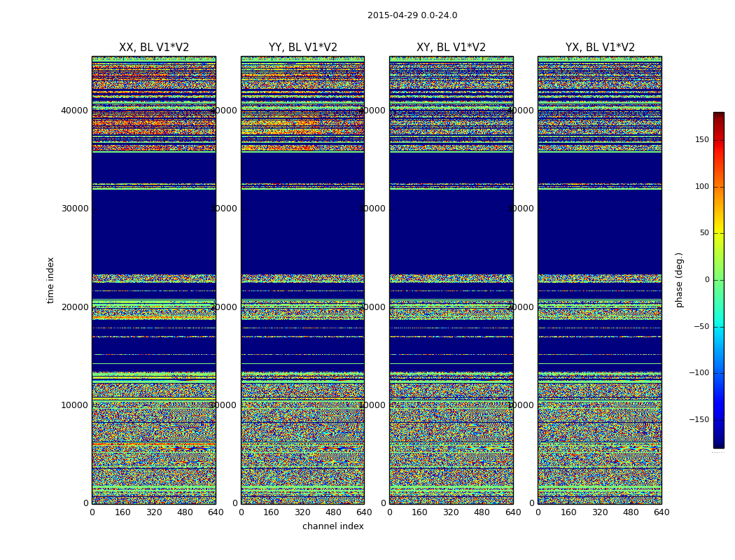
Task: Click inside the XX phase heatmap panel
Action: pos(154,280)
